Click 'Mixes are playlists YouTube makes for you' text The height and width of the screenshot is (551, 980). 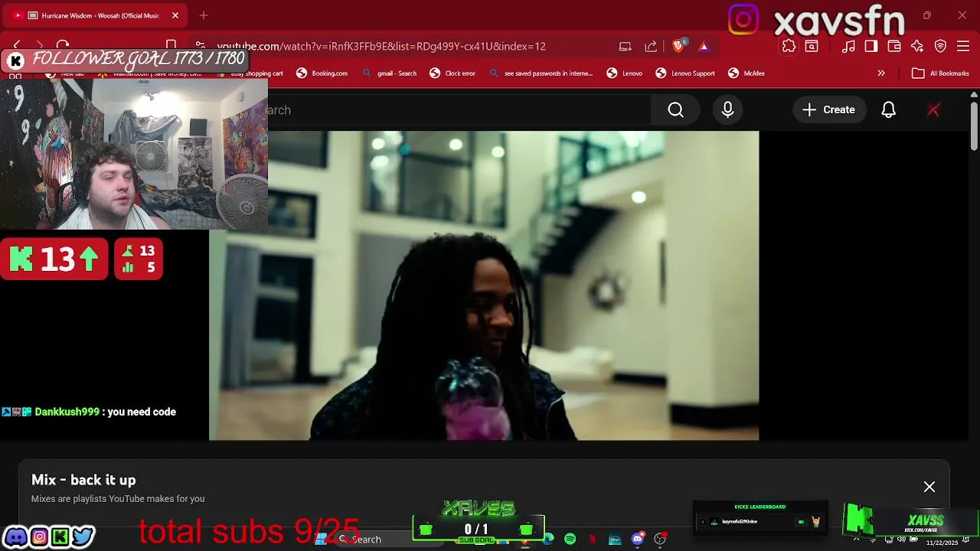pyautogui.click(x=118, y=499)
